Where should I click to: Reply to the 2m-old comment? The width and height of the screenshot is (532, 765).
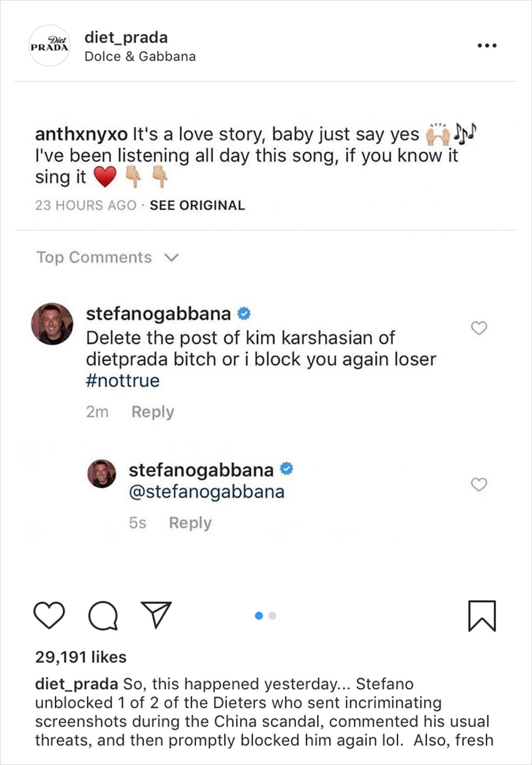(153, 412)
